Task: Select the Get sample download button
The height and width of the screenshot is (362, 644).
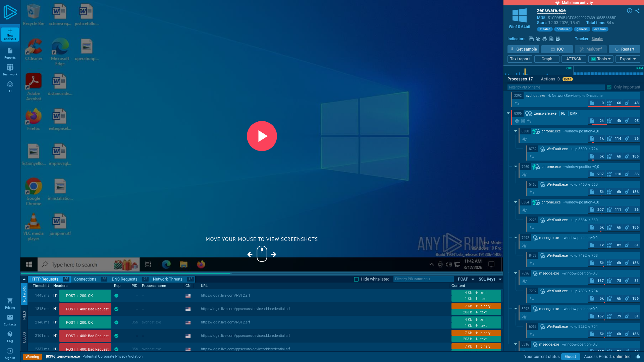Action: [x=523, y=49]
